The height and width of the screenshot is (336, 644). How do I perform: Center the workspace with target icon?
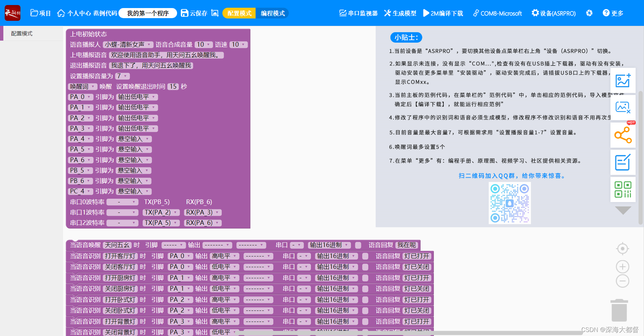(623, 249)
